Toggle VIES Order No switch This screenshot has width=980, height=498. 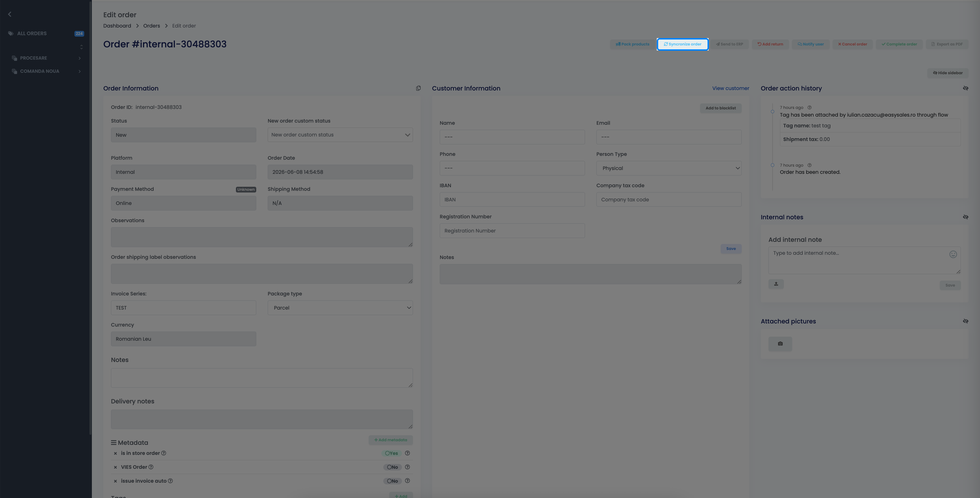coord(392,467)
